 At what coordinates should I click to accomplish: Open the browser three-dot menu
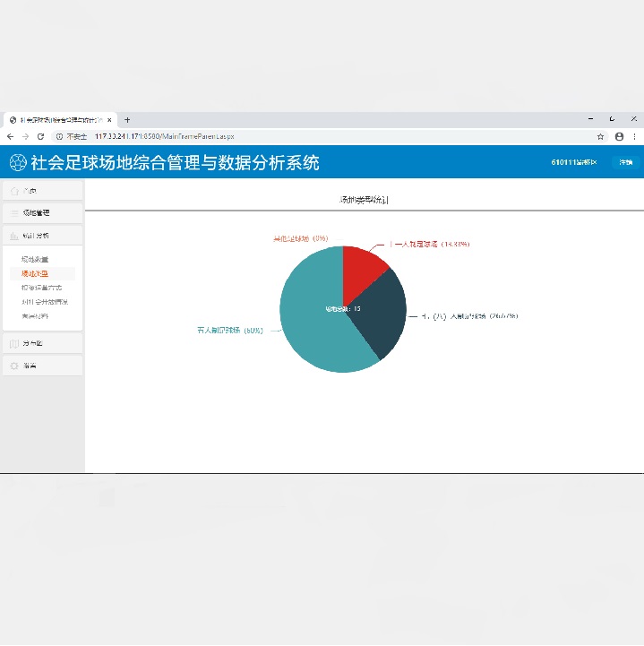[x=634, y=136]
